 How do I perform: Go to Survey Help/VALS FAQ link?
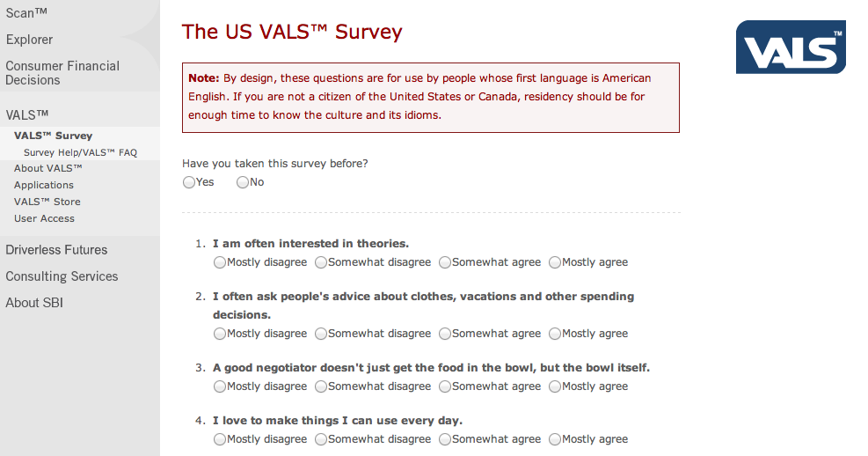click(80, 152)
